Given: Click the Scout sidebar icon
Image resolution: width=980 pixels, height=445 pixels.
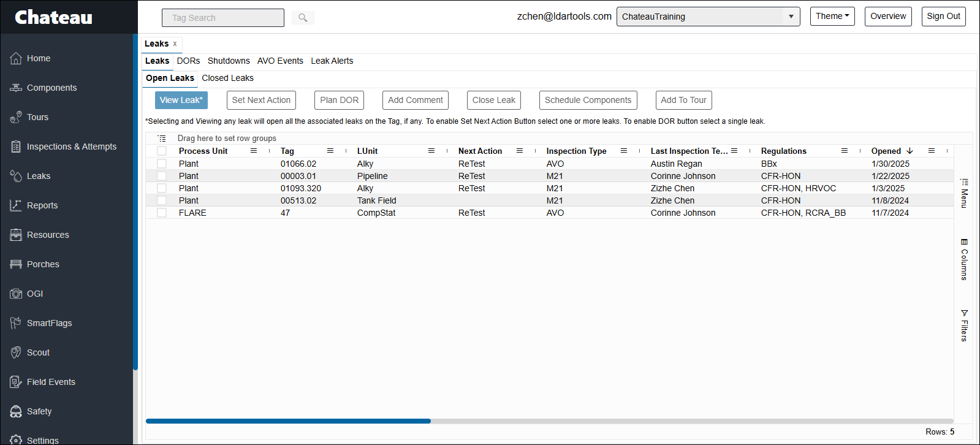Looking at the screenshot, I should pos(16,352).
